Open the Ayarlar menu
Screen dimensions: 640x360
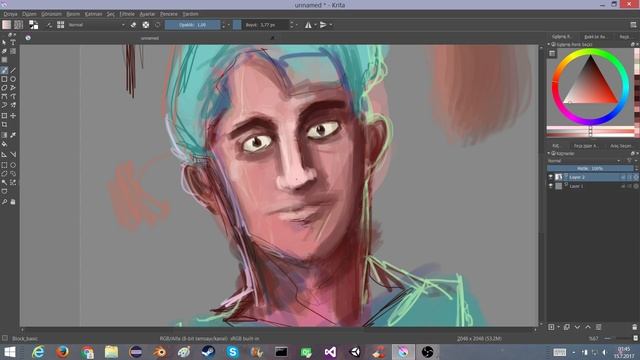coord(147,14)
